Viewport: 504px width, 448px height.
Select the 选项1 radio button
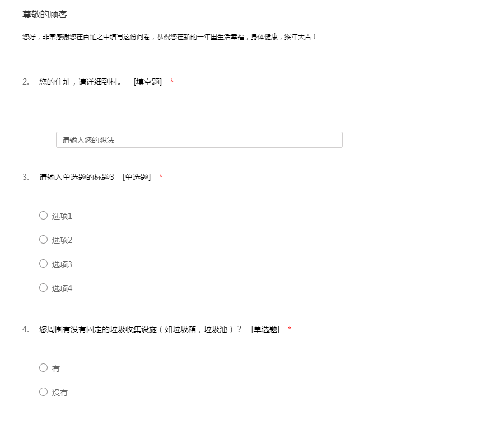43,216
